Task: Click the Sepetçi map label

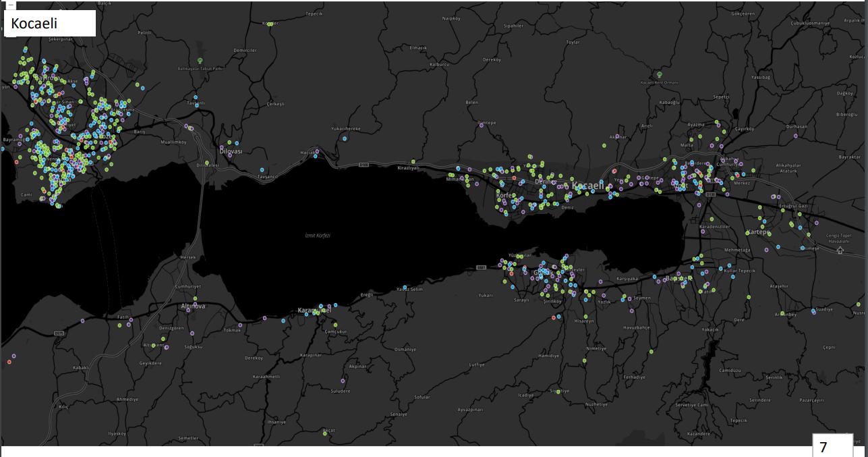Action: point(722,97)
